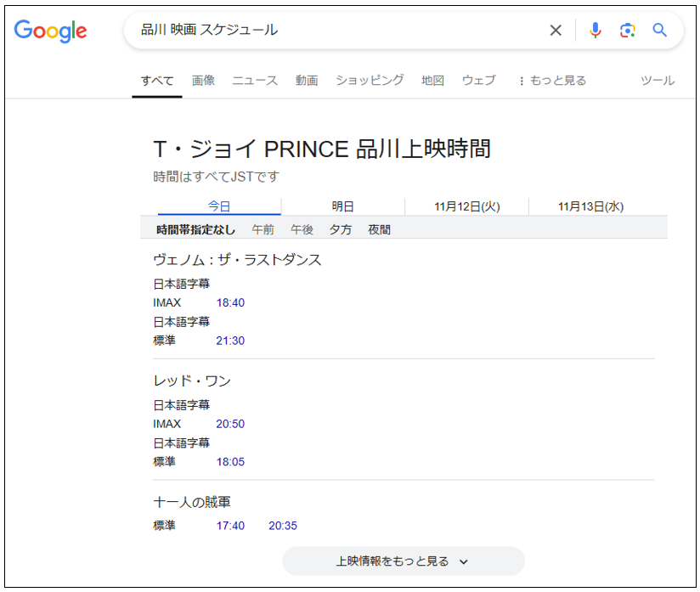The image size is (700, 592).
Task: Filter showtimes by 午後
Action: point(302,230)
